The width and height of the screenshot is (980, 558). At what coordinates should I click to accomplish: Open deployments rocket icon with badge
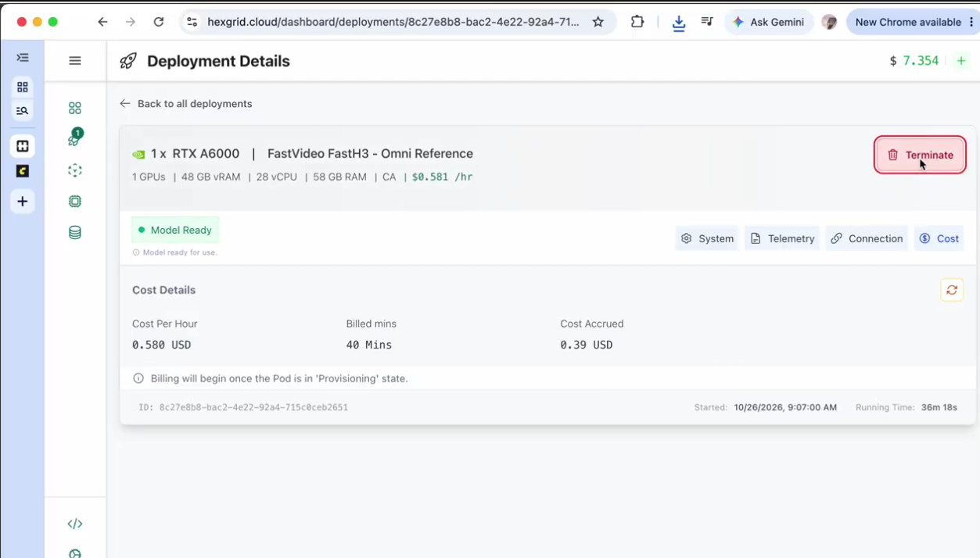pos(75,138)
